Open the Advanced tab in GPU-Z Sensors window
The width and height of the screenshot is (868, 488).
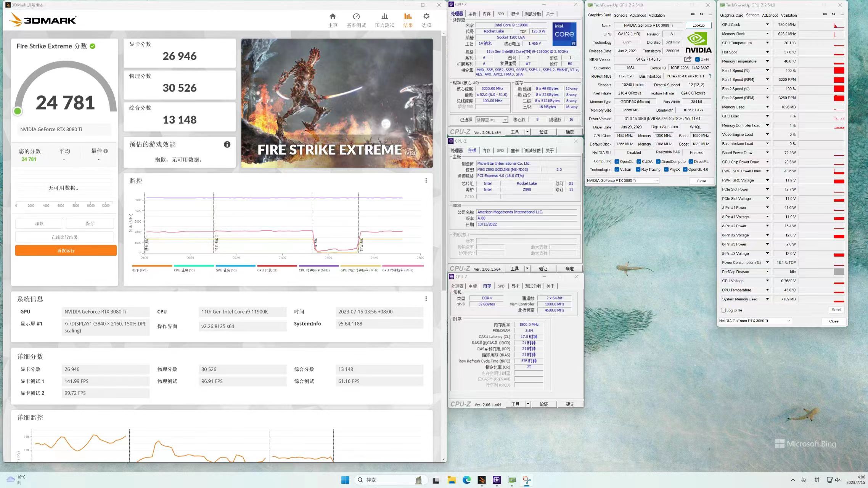[x=770, y=16]
